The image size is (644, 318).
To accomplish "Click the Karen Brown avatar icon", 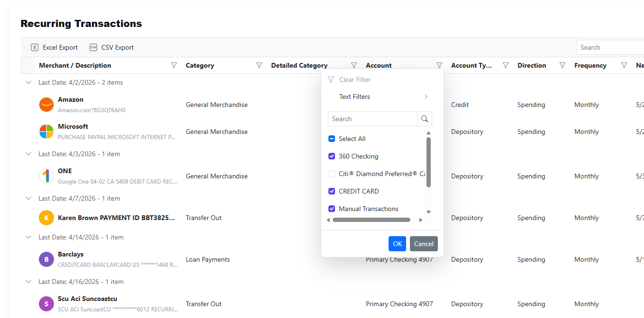I will (46, 218).
